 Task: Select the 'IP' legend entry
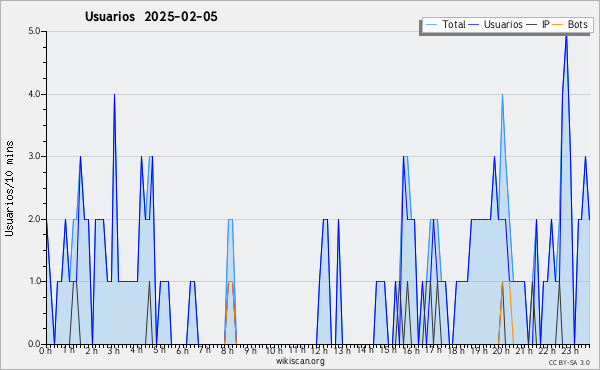point(538,24)
